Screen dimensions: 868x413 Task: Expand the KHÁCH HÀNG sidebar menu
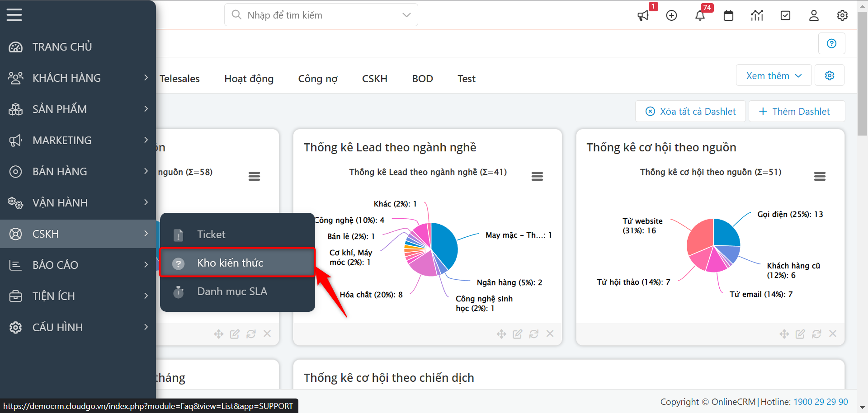pos(78,78)
